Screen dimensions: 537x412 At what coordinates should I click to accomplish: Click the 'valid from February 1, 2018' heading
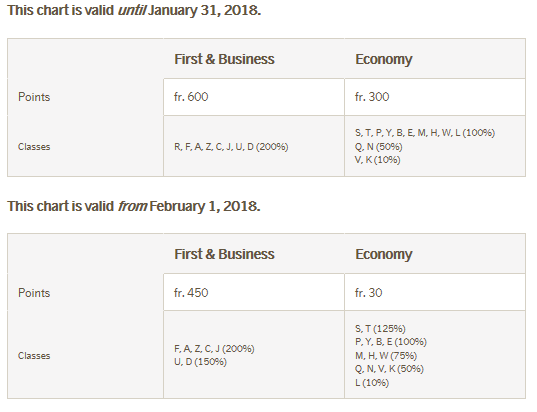point(134,206)
